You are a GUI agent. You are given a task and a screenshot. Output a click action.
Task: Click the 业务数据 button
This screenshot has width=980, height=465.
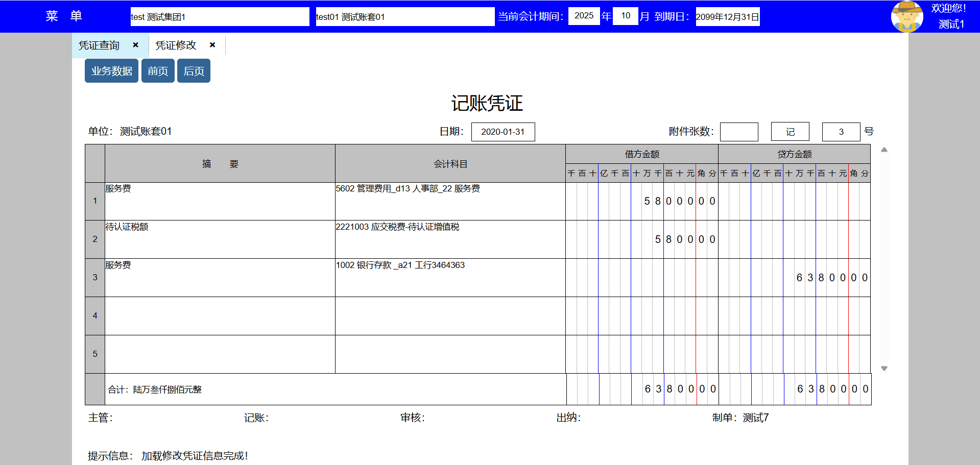[111, 71]
